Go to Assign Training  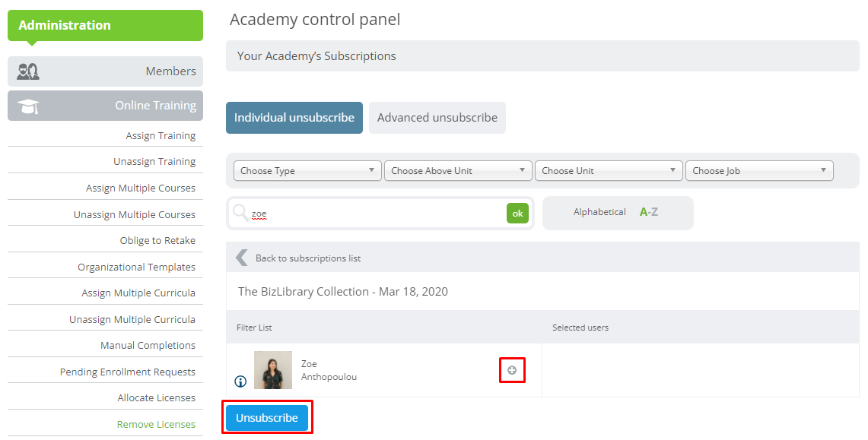[161, 136]
